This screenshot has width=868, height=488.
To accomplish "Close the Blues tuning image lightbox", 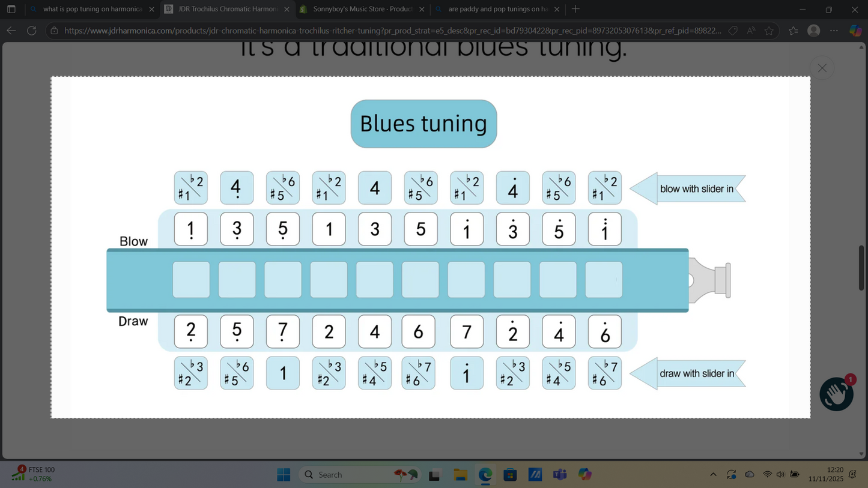I will coord(822,68).
